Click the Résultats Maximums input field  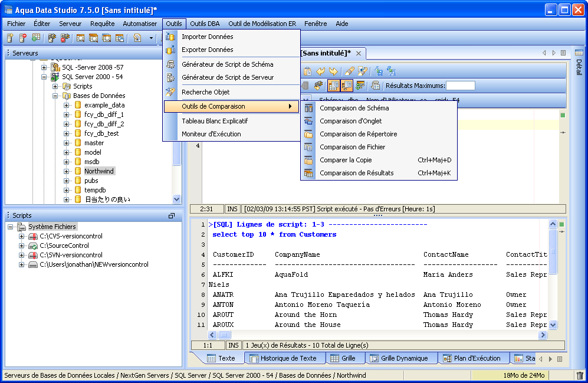tap(460, 86)
